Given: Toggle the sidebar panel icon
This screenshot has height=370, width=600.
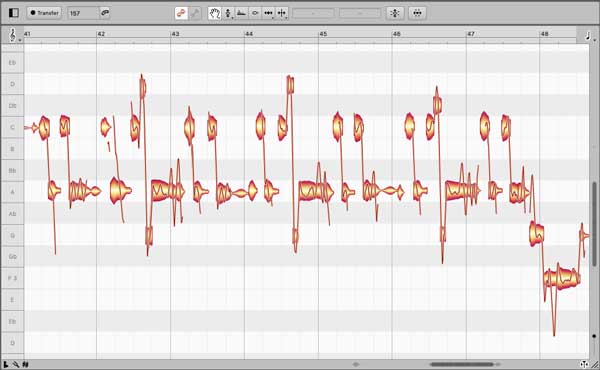Looking at the screenshot, I should 14,13.
